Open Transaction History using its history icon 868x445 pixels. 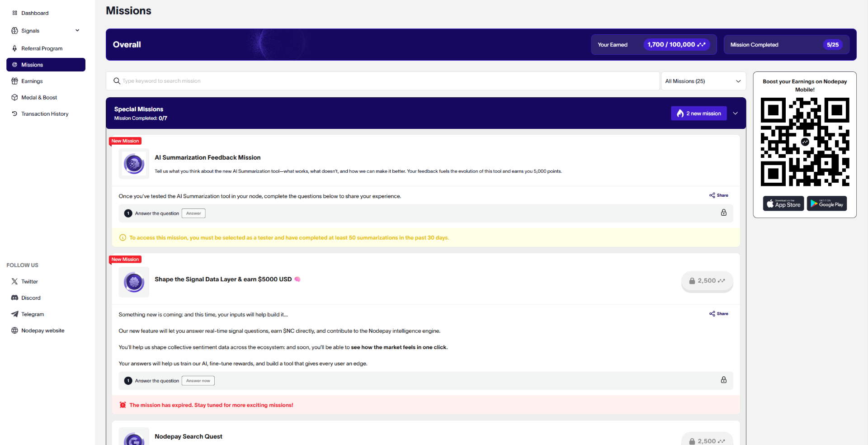(x=15, y=114)
